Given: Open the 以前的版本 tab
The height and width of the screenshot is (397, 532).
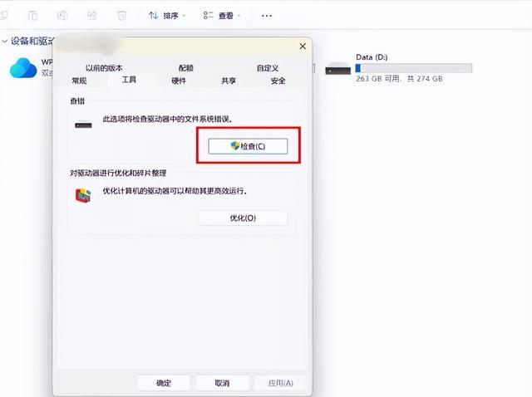Looking at the screenshot, I should [x=104, y=68].
